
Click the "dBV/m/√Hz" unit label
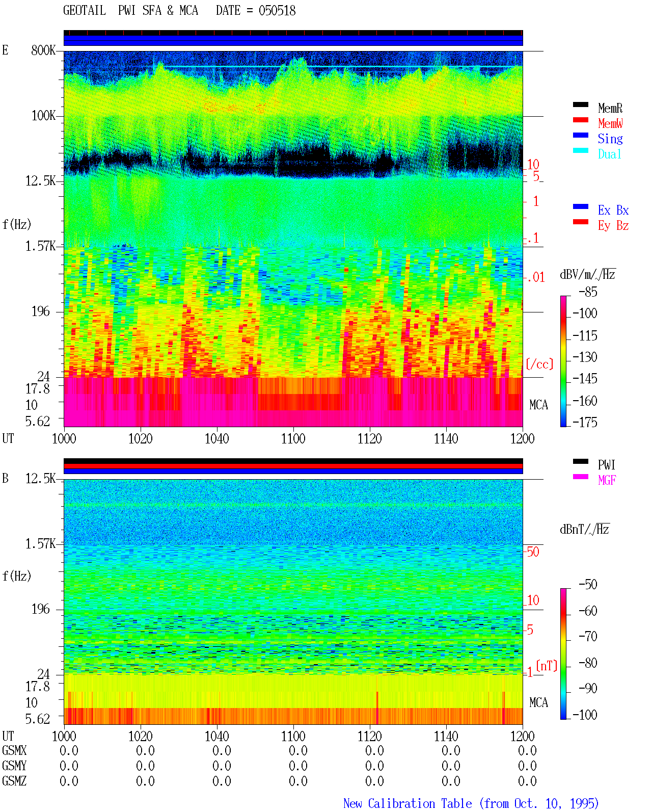point(588,274)
